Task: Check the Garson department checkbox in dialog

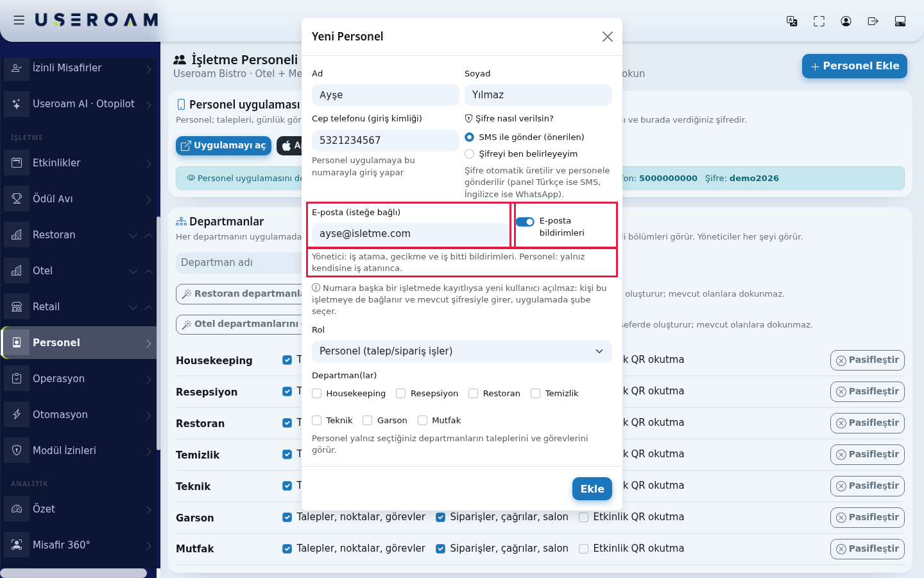Action: 368,420
